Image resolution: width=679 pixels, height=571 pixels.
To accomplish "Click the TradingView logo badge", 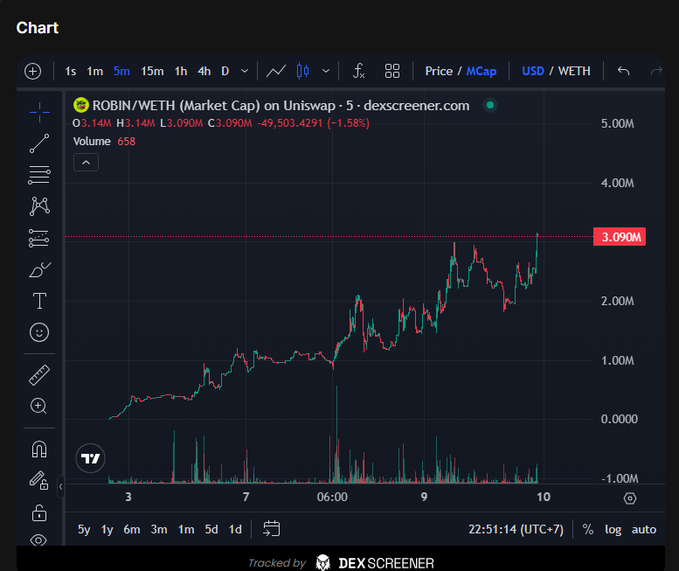I will tap(90, 458).
